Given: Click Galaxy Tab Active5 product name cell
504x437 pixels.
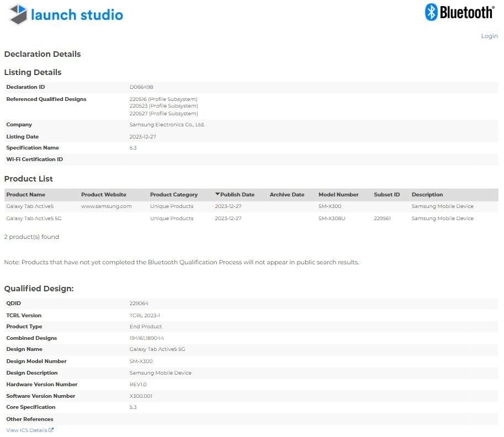Looking at the screenshot, I should coord(30,206).
